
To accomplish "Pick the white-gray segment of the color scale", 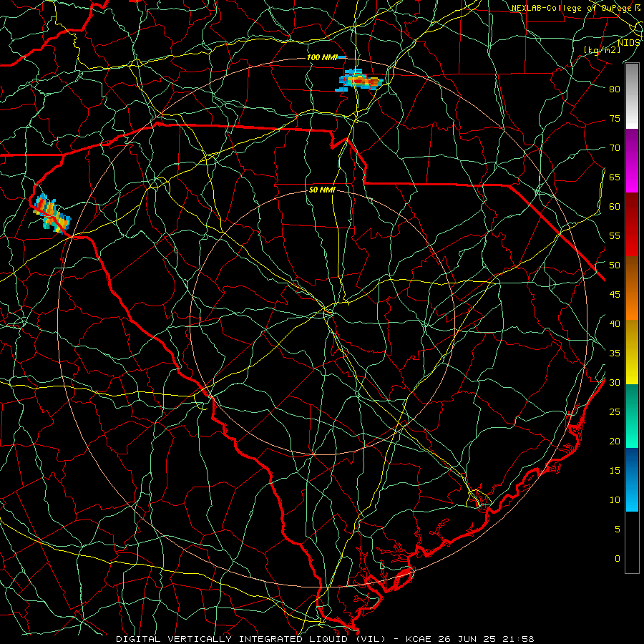I will click(x=632, y=96).
